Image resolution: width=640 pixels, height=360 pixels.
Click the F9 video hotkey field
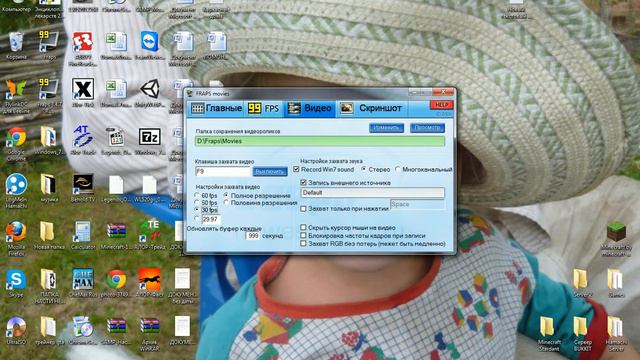[223, 172]
